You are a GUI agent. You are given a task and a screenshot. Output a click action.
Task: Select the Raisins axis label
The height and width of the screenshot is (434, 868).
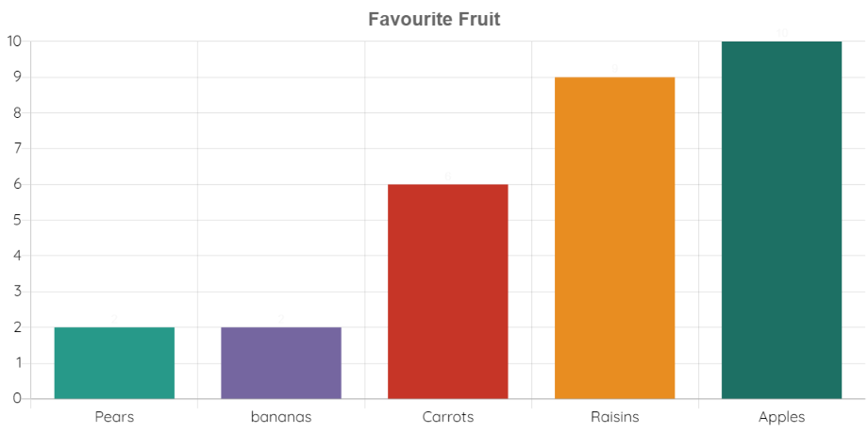[x=615, y=417]
